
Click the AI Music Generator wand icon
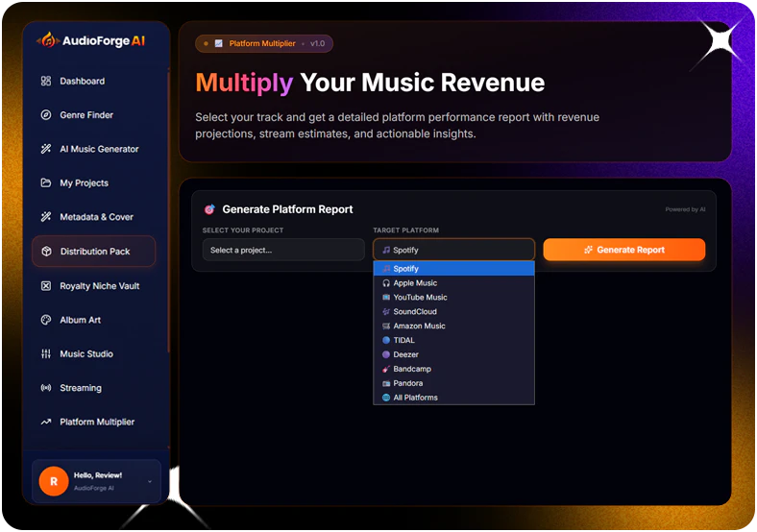46,149
